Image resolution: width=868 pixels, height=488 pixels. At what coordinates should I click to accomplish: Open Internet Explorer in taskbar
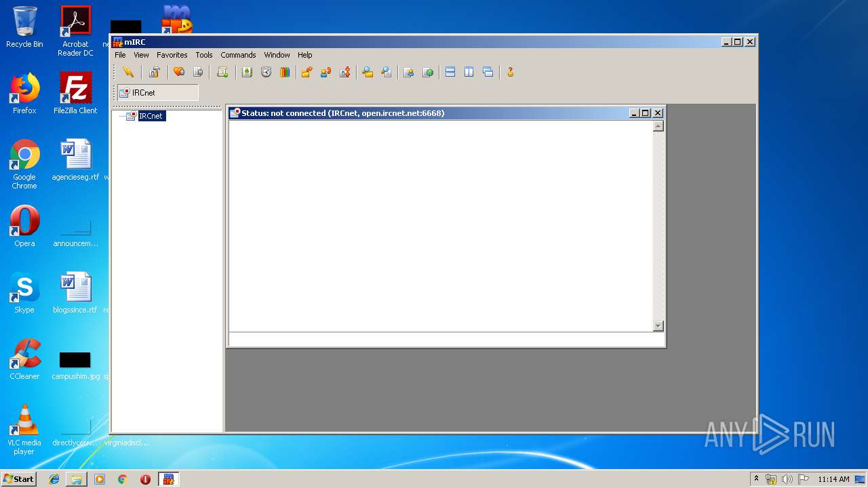tap(54, 479)
